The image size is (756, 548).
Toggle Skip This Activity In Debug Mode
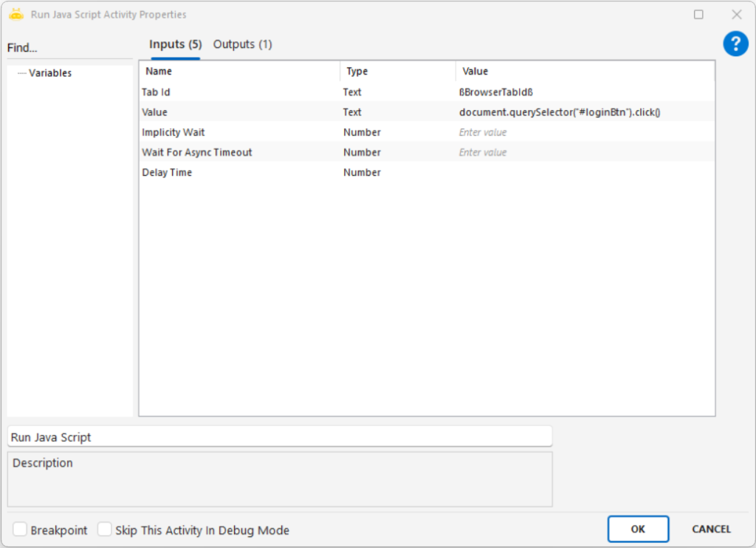coord(105,530)
